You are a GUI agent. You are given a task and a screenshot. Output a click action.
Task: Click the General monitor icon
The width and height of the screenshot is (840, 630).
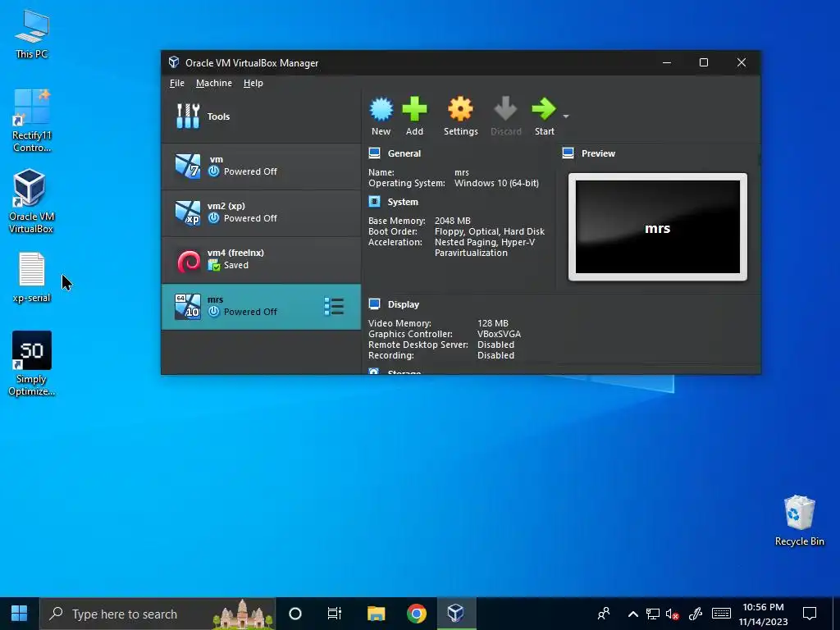click(x=374, y=153)
